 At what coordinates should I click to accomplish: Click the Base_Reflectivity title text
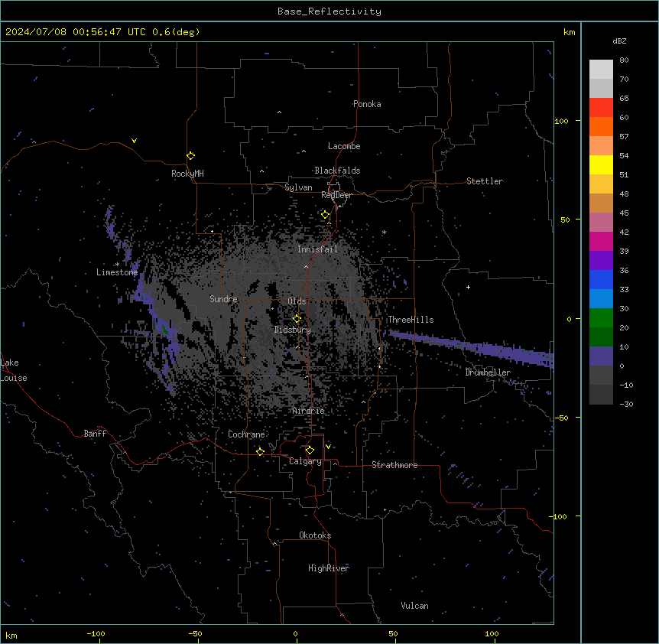coord(329,11)
